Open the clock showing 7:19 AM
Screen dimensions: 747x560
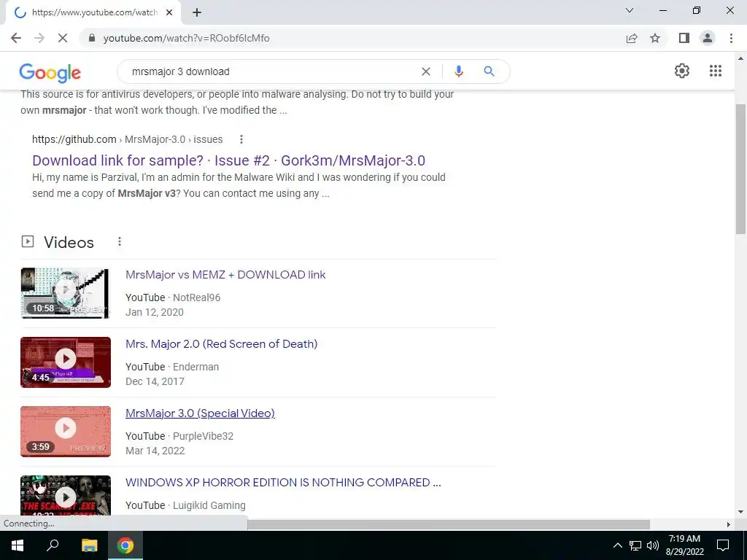click(684, 545)
